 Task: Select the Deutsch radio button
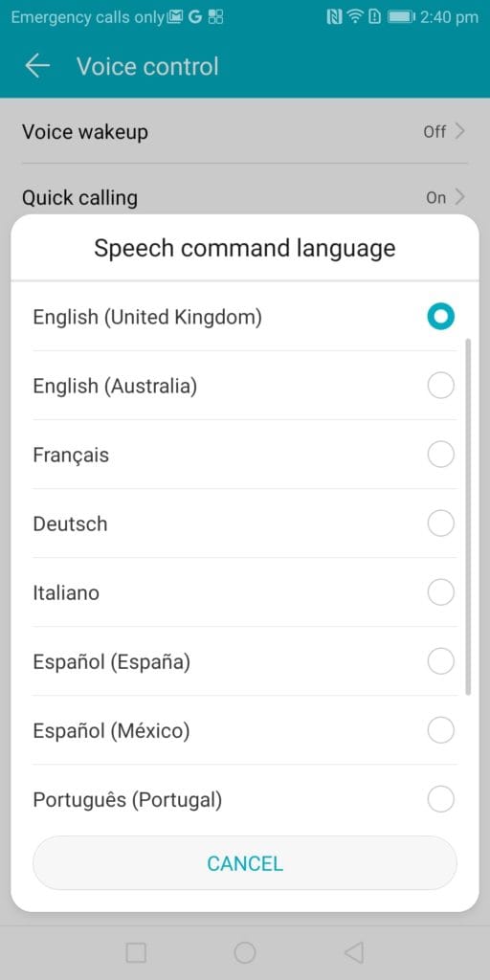pyautogui.click(x=440, y=523)
